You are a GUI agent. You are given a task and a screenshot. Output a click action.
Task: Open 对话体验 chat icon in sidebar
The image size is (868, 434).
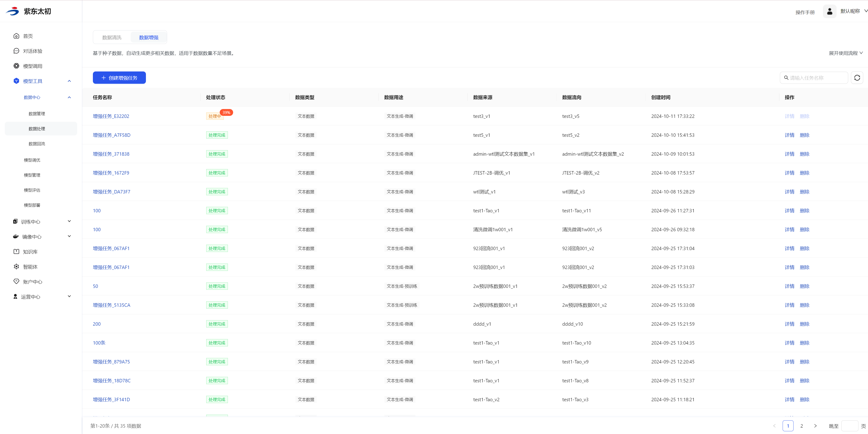click(16, 51)
